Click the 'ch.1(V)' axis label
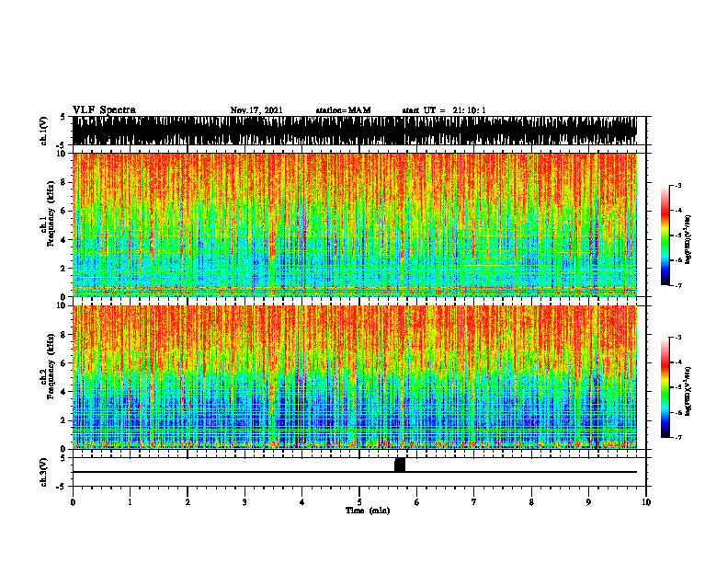The height and width of the screenshot is (563, 728). click(x=43, y=131)
